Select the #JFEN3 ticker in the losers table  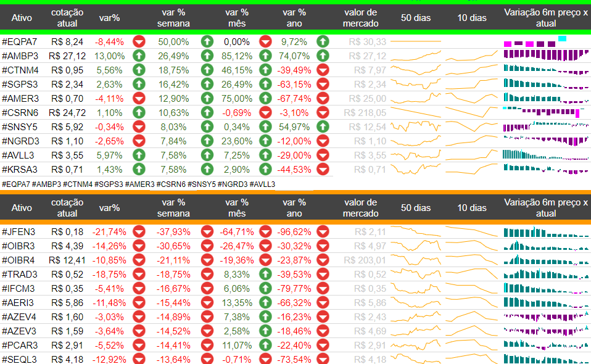[19, 232]
